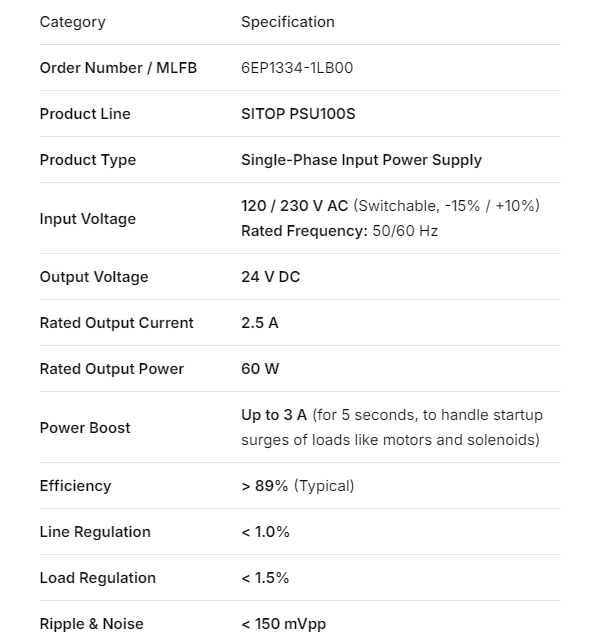The image size is (613, 644).
Task: Click the "Specification" column header
Action: (x=288, y=22)
